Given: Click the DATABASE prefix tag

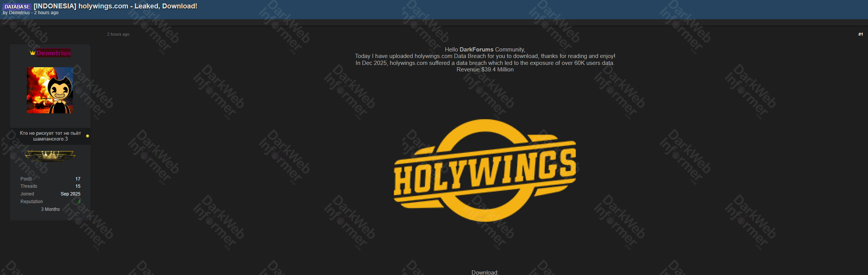Looking at the screenshot, I should tap(17, 7).
